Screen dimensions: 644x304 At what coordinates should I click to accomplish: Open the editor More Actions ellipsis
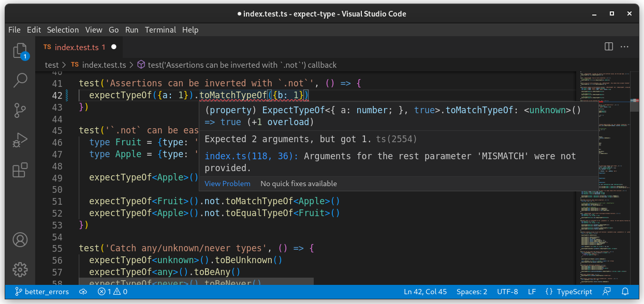pyautogui.click(x=625, y=47)
